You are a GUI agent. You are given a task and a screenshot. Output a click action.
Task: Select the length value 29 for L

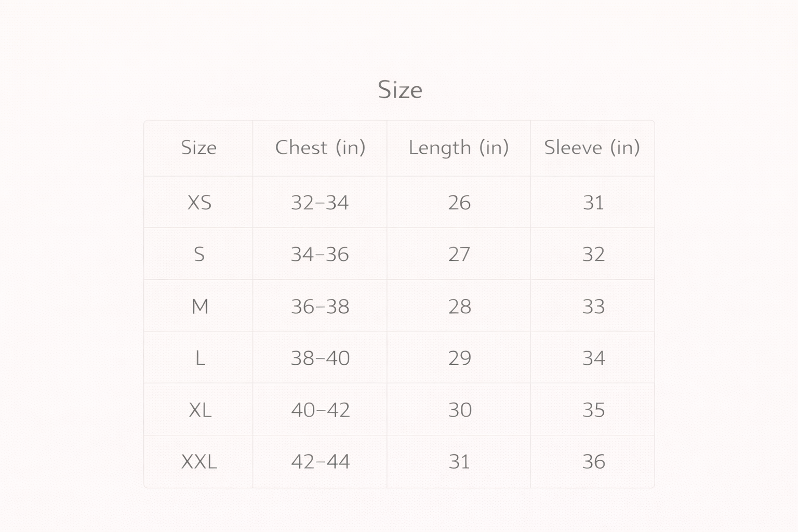tap(459, 358)
